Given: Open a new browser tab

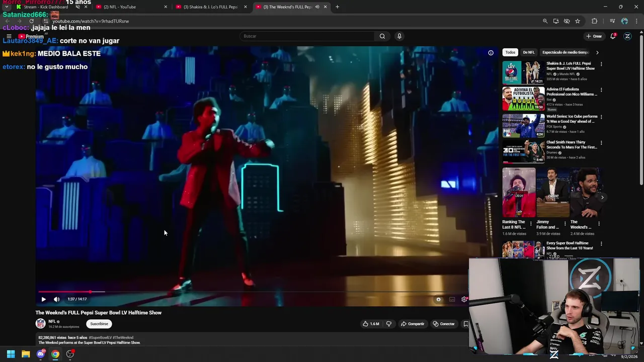Looking at the screenshot, I should click(x=337, y=7).
